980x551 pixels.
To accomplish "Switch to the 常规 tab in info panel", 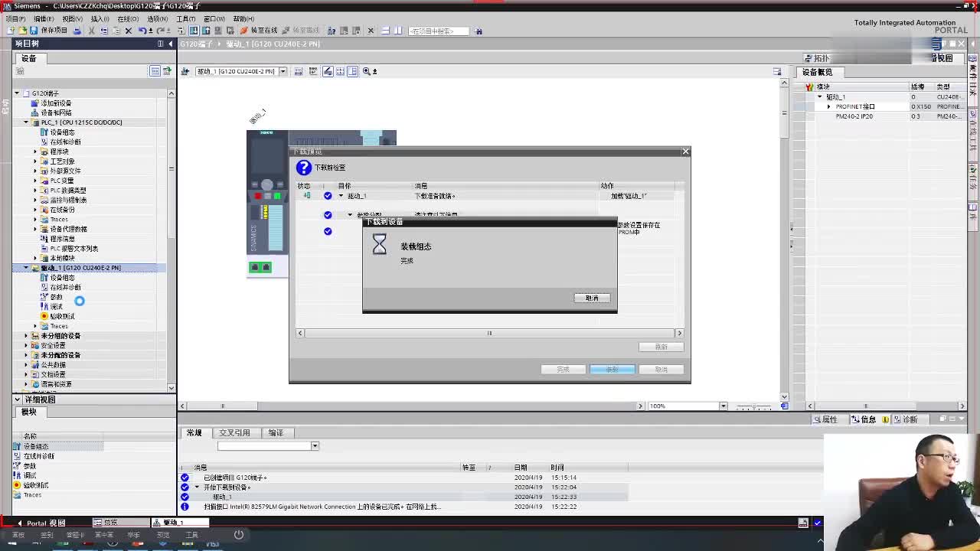I will click(194, 432).
